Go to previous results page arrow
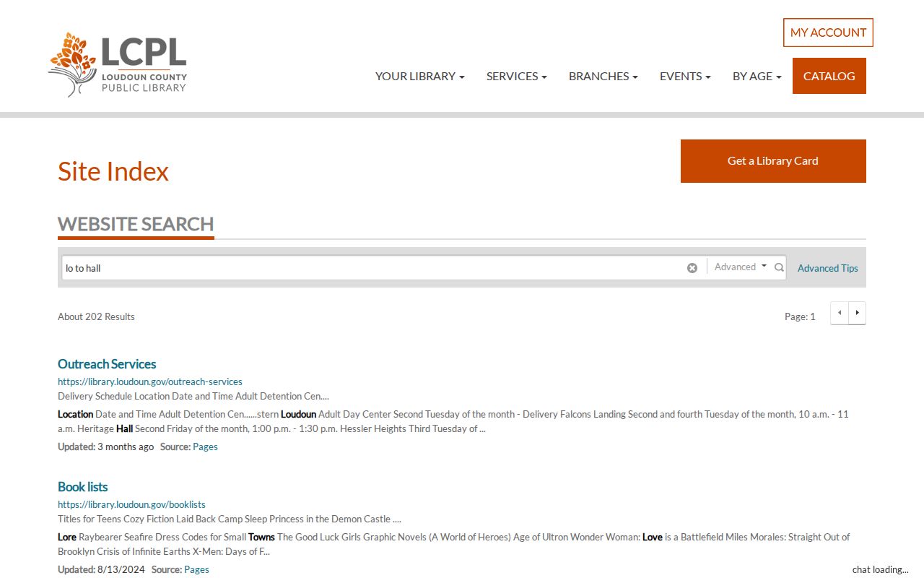The width and height of the screenshot is (924, 578). pos(840,313)
